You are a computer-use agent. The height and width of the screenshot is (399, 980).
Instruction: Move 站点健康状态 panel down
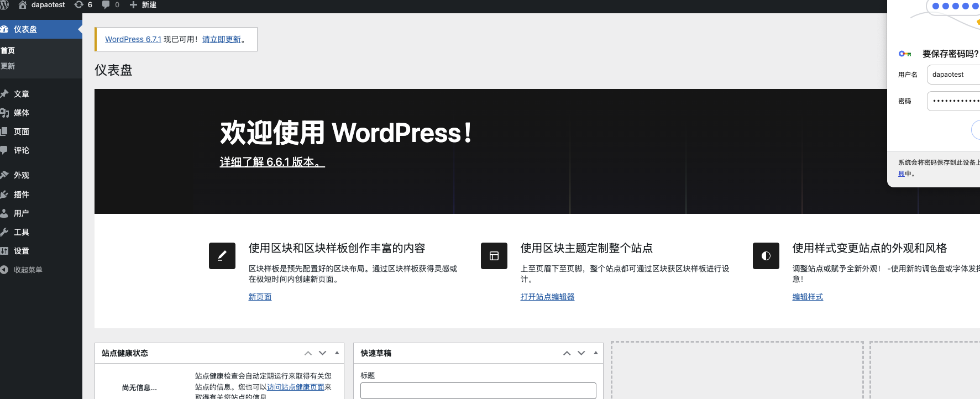(x=322, y=353)
